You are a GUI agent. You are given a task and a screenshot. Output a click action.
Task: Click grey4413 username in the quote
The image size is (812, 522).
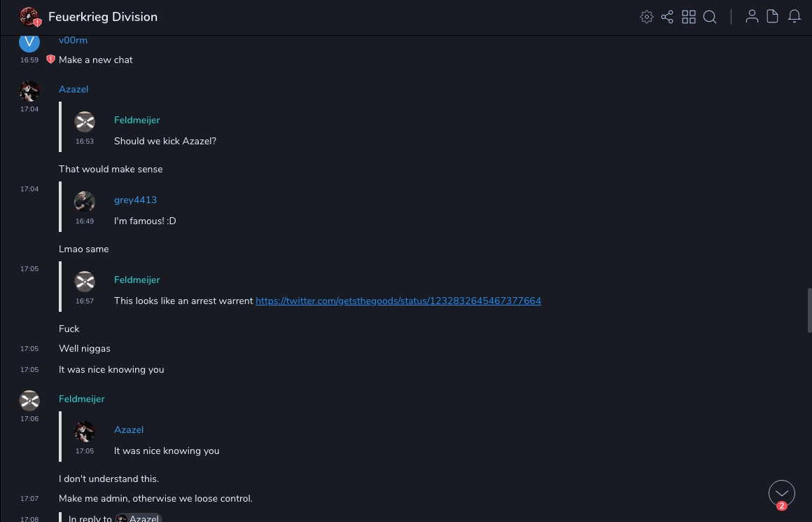click(x=135, y=200)
